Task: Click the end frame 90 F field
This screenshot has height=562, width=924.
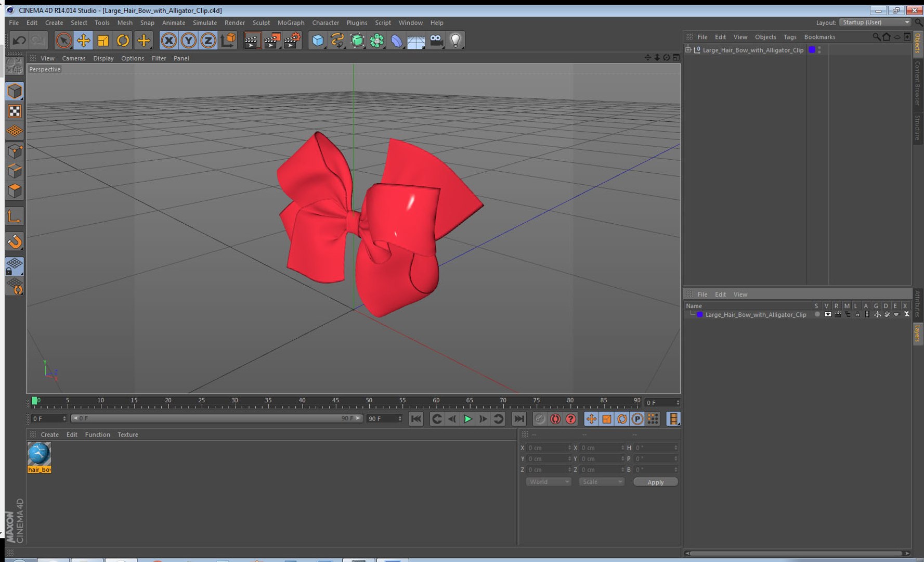Action: click(x=385, y=418)
